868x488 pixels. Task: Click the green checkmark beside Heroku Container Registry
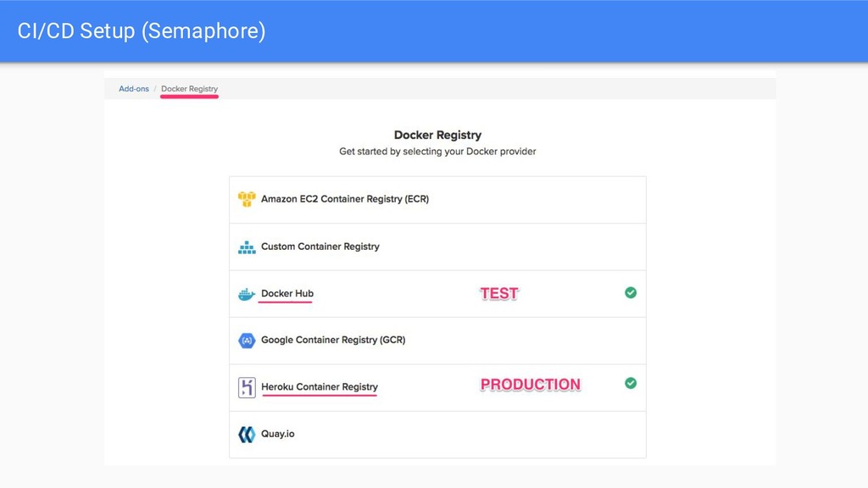(x=631, y=383)
